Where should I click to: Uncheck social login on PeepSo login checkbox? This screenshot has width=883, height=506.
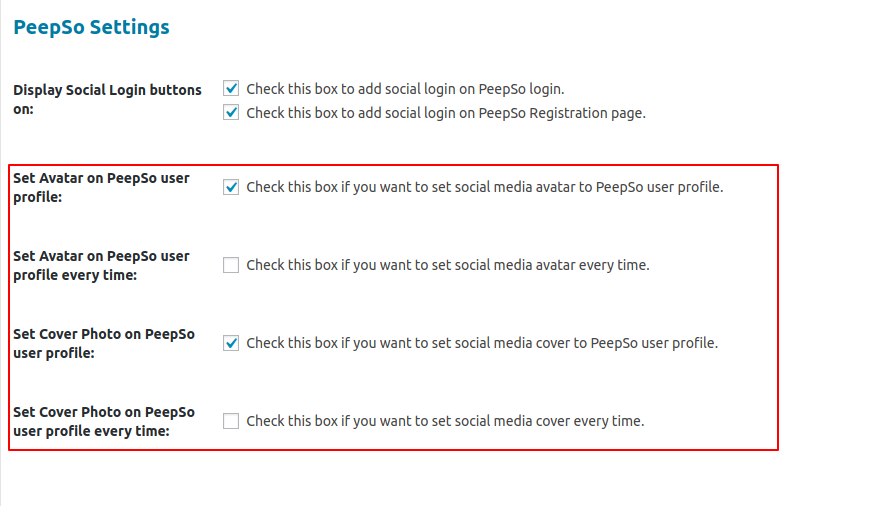[x=231, y=89]
